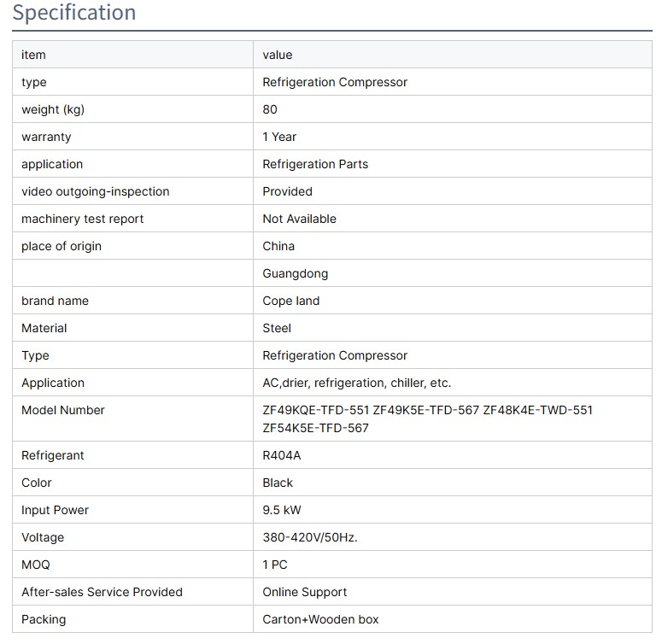This screenshot has width=662, height=644.
Task: Click the 'Not Available' test report value
Action: point(299,219)
